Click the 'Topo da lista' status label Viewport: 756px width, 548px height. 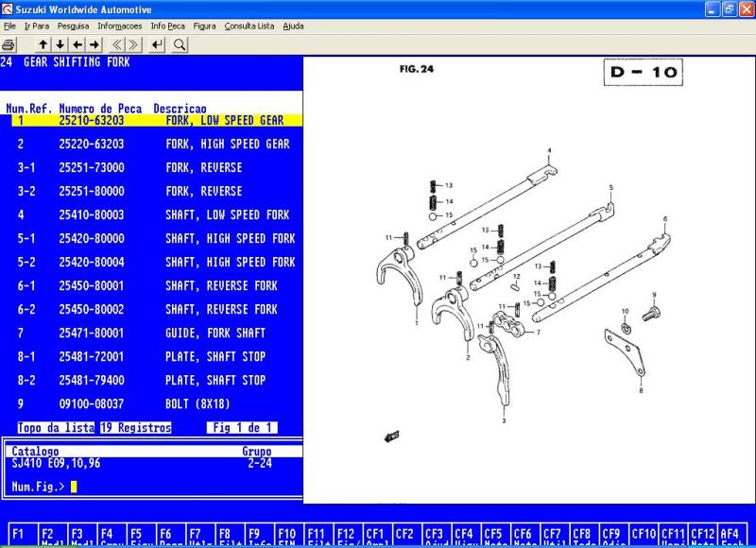56,428
